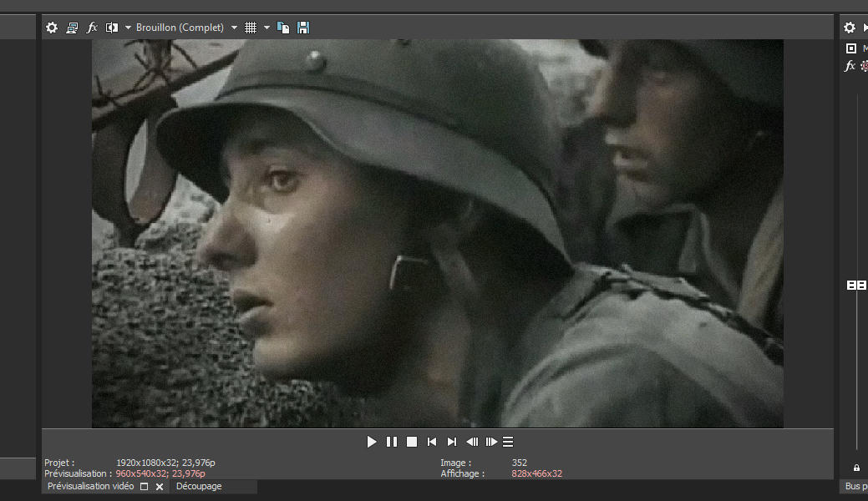
Task: Open the transport bar hamburger menu
Action: coord(508,442)
